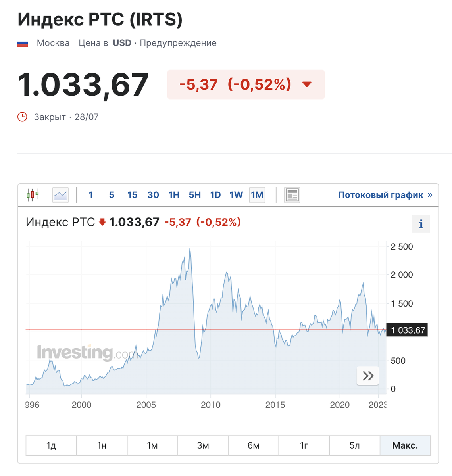
Task: Click the clock icon beside Закрыт
Action: 23,117
